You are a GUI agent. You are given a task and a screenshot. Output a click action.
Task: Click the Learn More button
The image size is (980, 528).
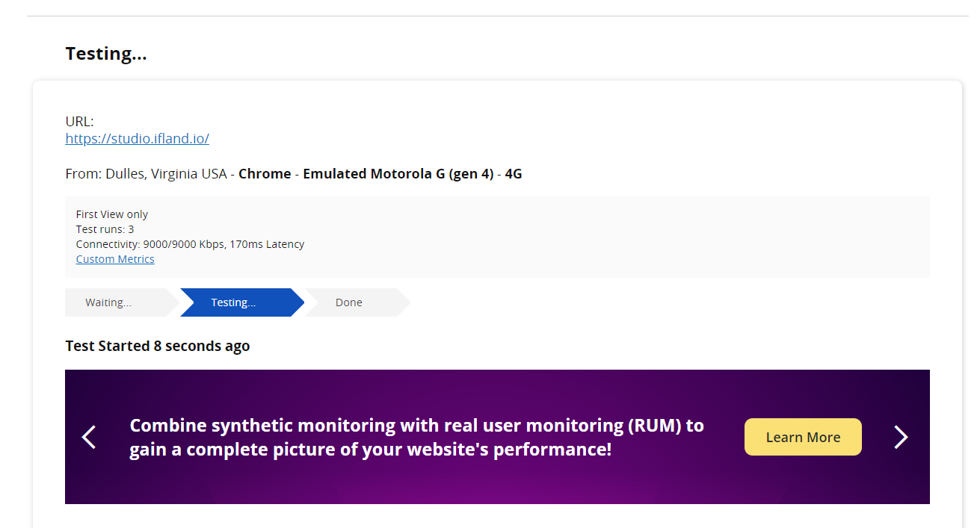[803, 437]
